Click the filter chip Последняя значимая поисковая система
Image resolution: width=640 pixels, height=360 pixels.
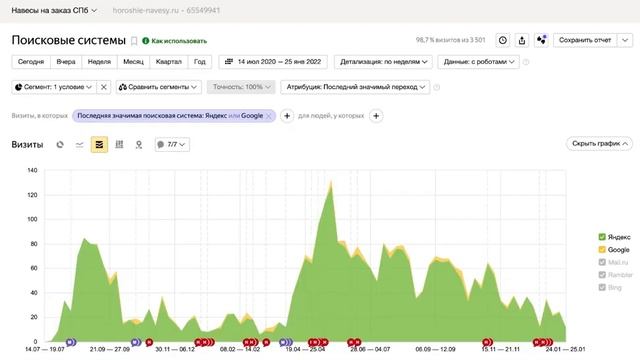coord(170,116)
